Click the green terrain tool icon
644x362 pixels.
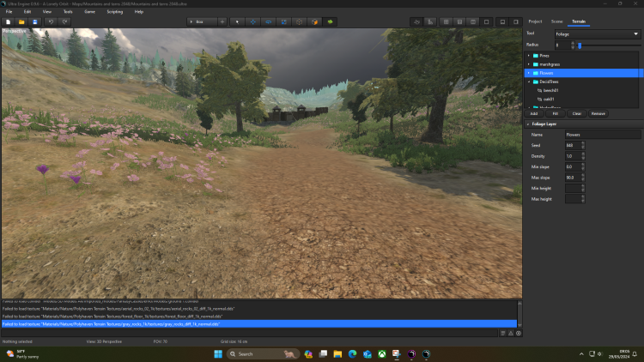[330, 21]
